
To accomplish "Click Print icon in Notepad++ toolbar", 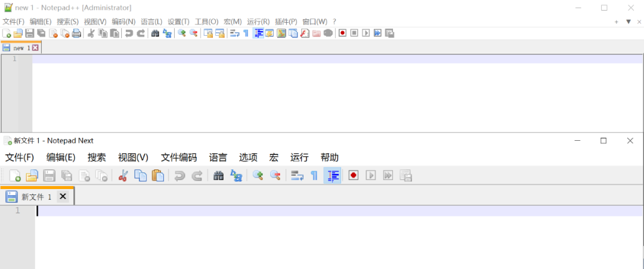I will click(76, 33).
